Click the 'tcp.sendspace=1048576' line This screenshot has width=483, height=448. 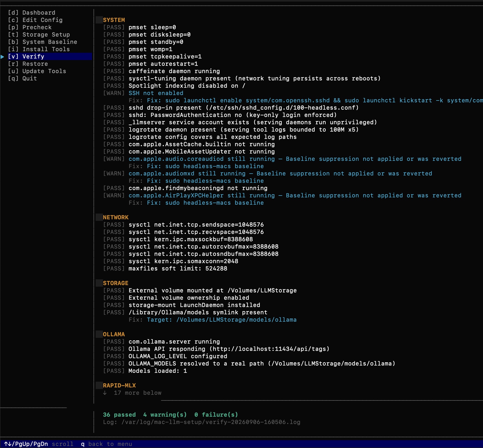click(183, 225)
